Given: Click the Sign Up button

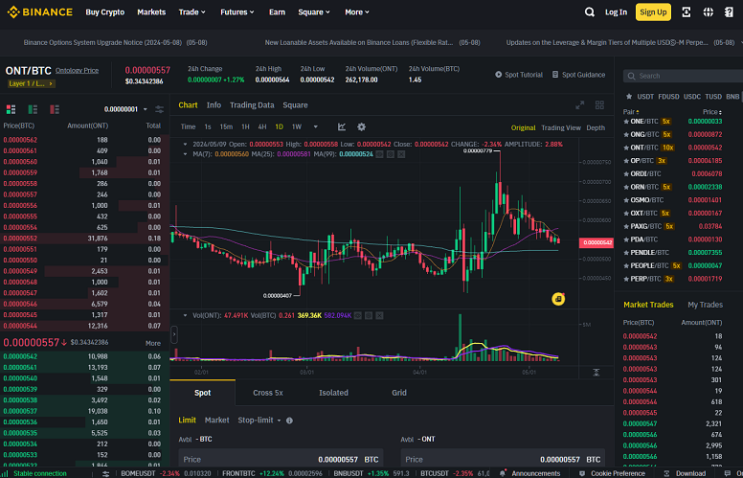Looking at the screenshot, I should point(653,12).
